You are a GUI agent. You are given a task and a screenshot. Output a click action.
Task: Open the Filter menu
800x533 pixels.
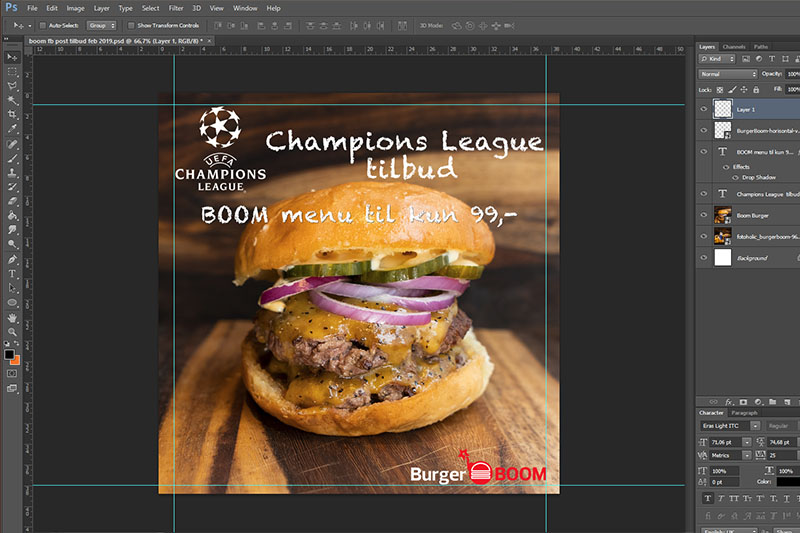176,8
